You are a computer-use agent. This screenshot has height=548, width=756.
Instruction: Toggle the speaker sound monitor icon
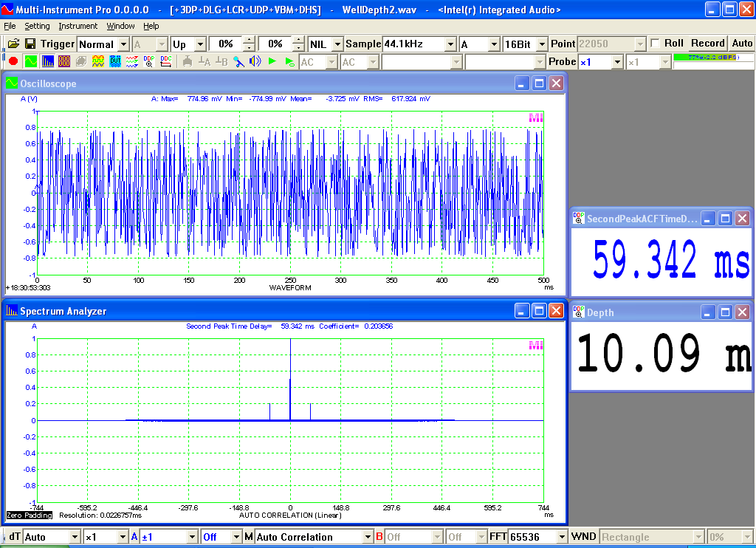255,61
